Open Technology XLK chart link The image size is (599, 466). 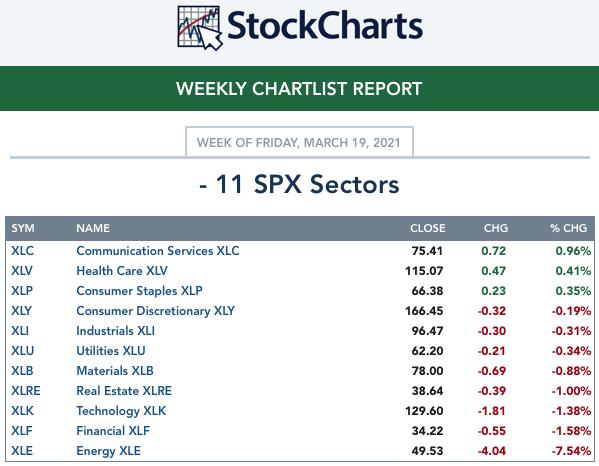tap(121, 411)
